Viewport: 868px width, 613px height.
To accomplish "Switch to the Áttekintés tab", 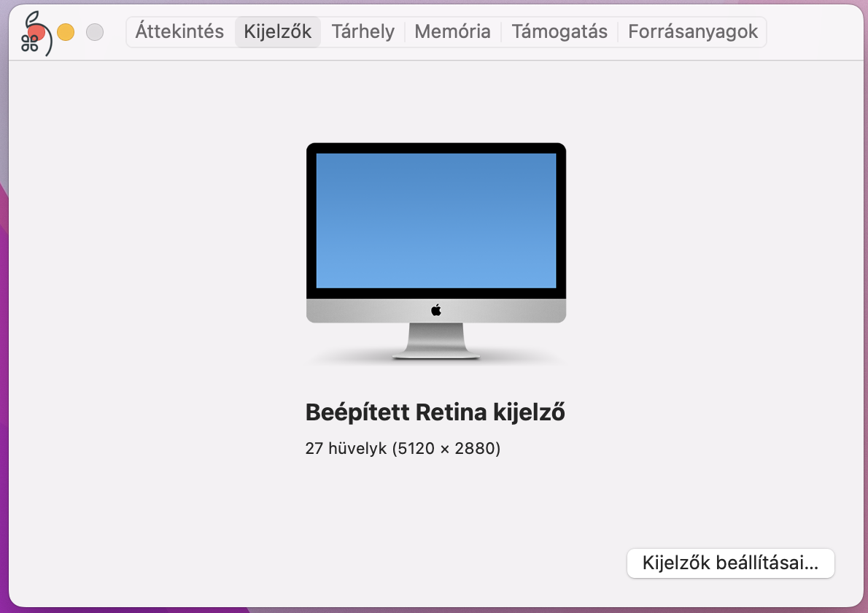I will click(x=179, y=31).
